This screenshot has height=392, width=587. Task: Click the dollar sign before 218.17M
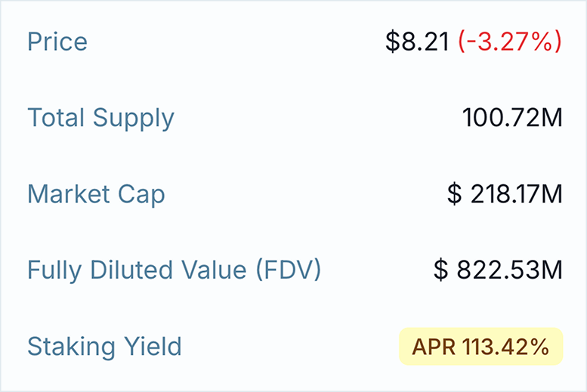tap(454, 194)
